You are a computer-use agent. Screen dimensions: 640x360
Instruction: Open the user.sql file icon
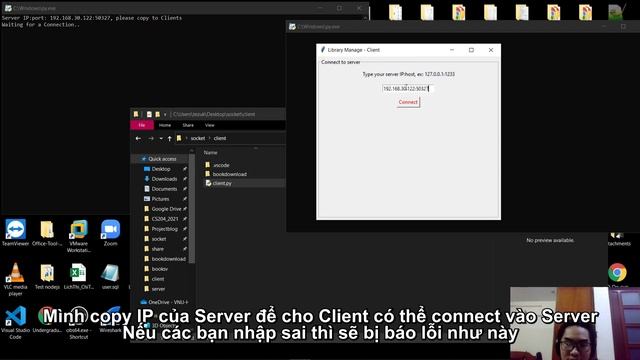(110, 277)
